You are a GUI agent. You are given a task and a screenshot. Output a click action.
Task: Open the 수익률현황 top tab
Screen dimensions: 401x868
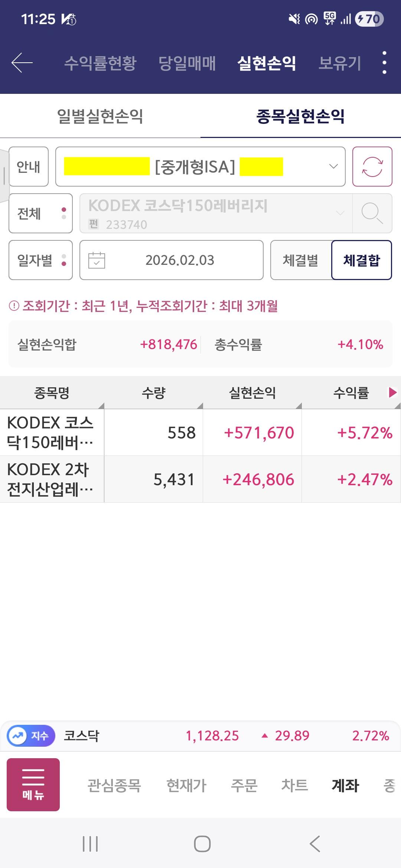(x=101, y=63)
